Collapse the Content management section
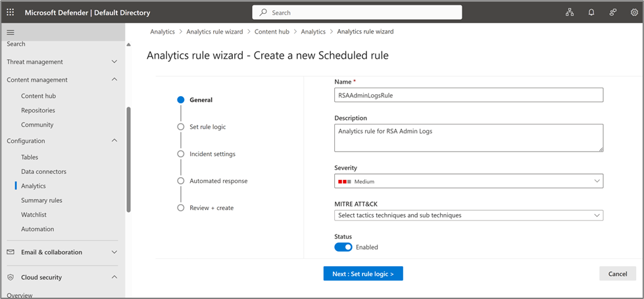Screen dimensions: 644x299 pyautogui.click(x=114, y=80)
